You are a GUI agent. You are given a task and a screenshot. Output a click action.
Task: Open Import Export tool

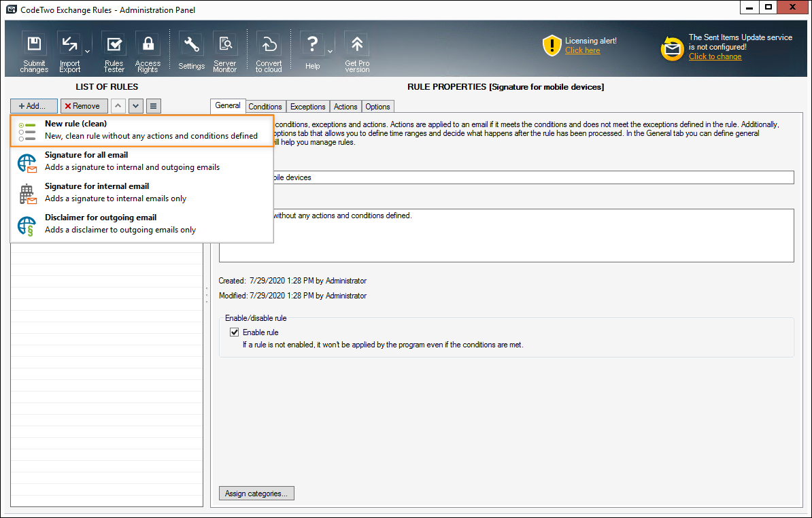[69, 52]
